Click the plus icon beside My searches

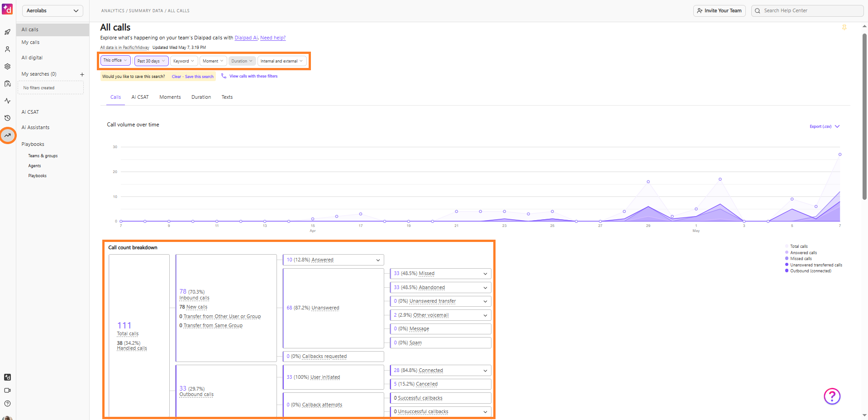82,74
